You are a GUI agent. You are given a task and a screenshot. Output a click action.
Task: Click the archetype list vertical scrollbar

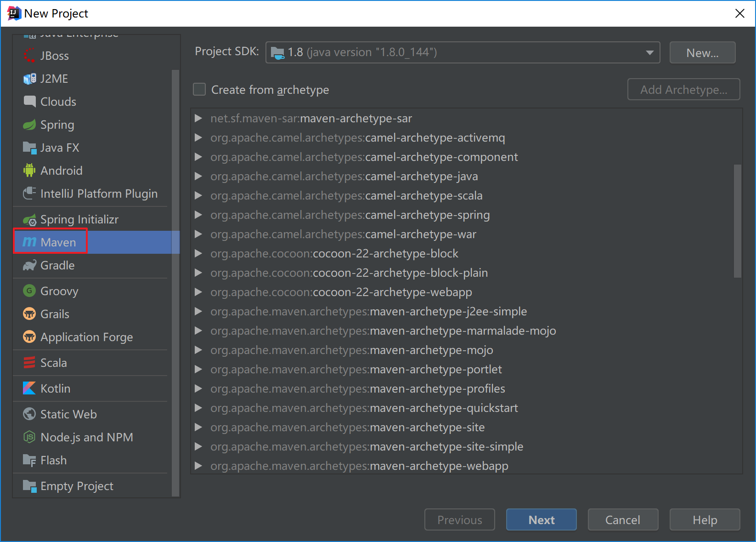pyautogui.click(x=738, y=221)
